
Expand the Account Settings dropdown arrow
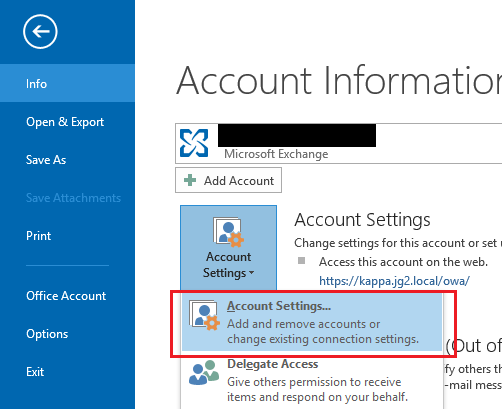251,273
